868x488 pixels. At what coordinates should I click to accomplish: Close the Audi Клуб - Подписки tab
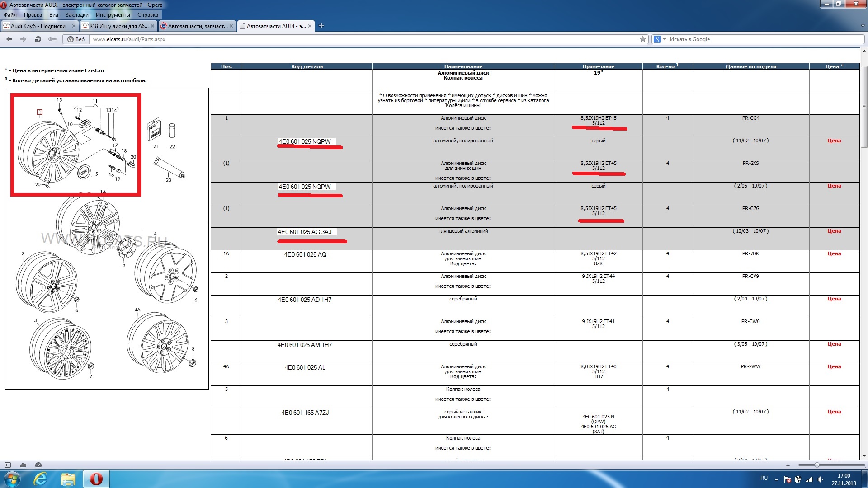(x=74, y=26)
